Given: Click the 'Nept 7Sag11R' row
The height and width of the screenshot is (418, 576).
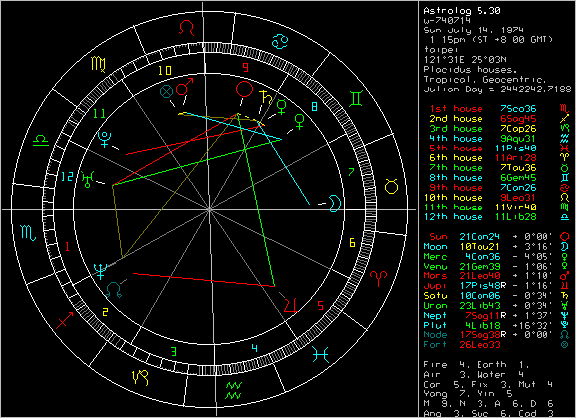Looking at the screenshot, I should click(x=497, y=315).
